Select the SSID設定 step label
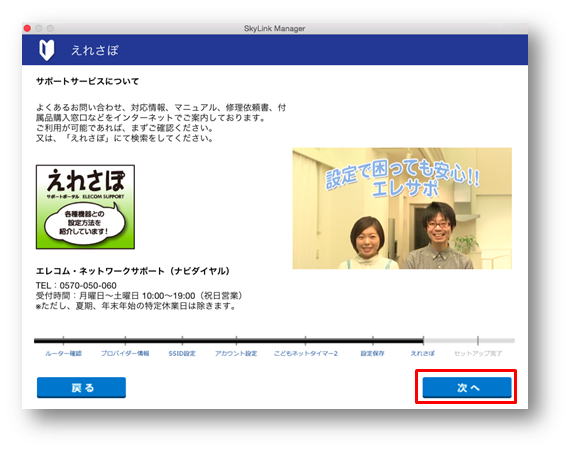570x451 pixels. 182,353
